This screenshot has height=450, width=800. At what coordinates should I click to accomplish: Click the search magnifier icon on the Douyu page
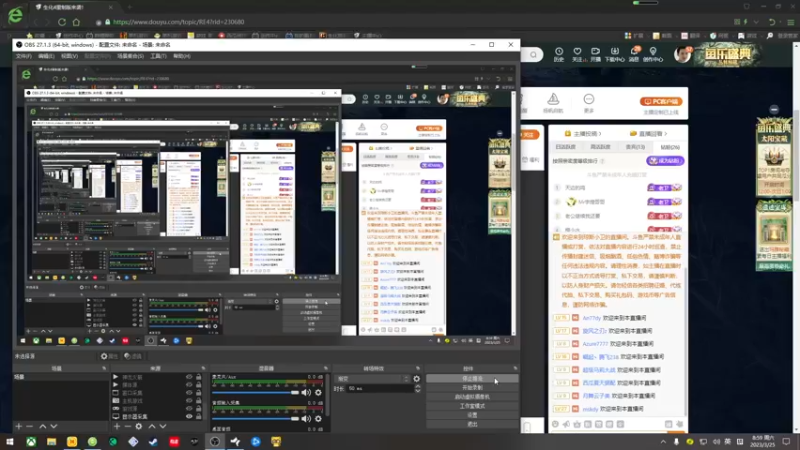coord(533,55)
